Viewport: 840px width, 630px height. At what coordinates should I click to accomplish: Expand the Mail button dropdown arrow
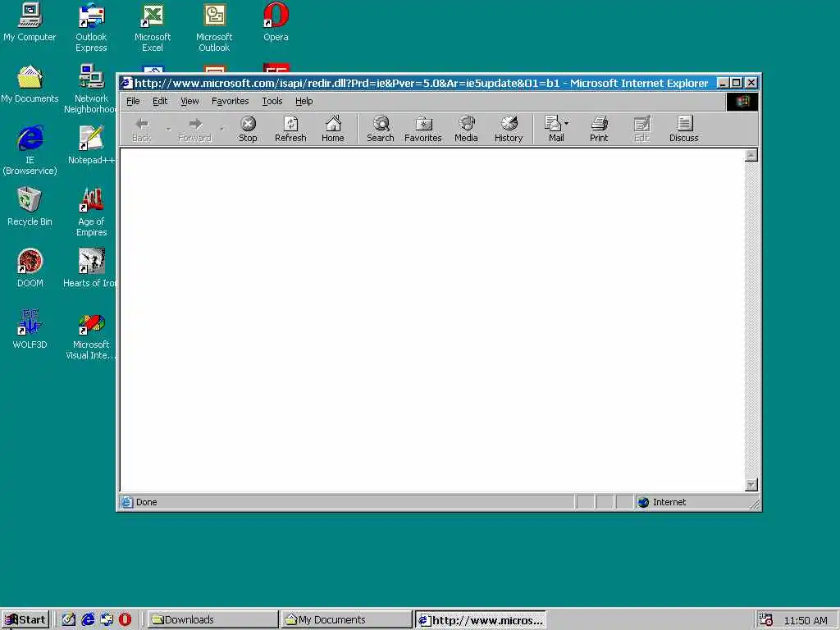tap(567, 123)
